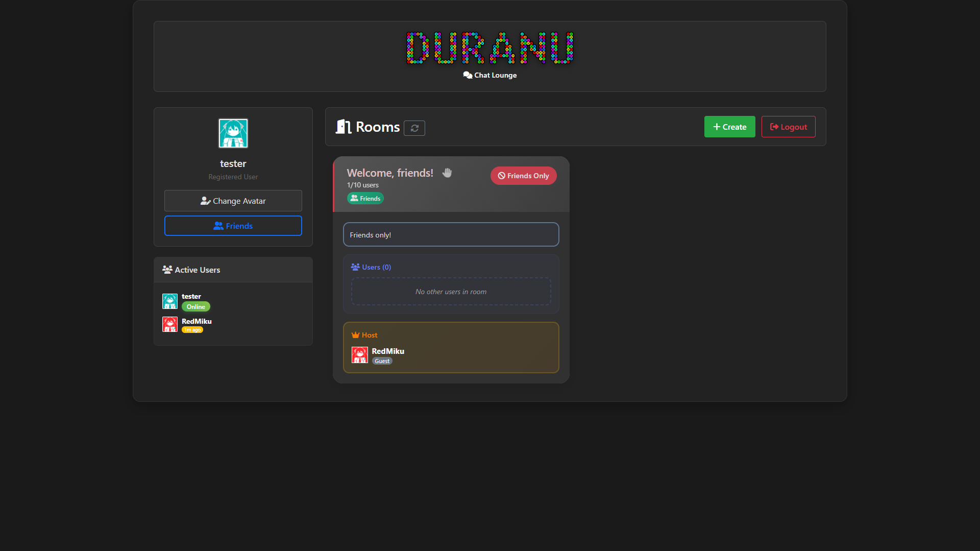980x551 pixels.
Task: Click the Rooms door icon
Action: [x=343, y=127]
